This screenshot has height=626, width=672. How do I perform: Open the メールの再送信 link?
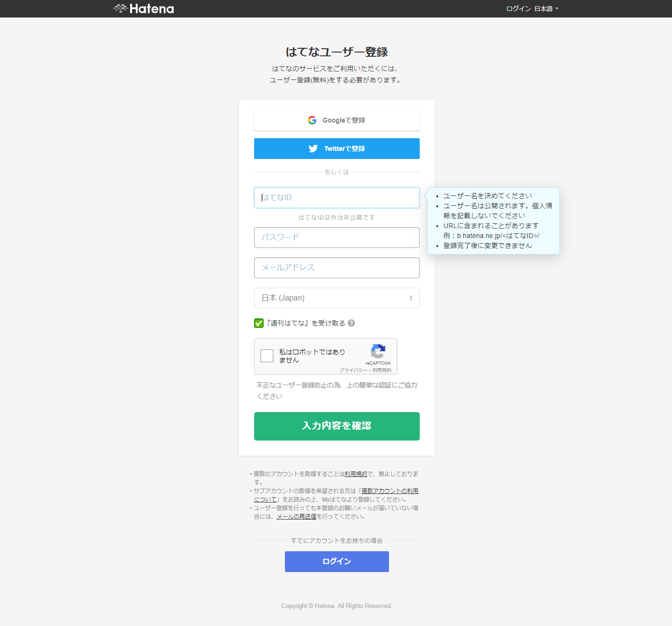coord(296,517)
